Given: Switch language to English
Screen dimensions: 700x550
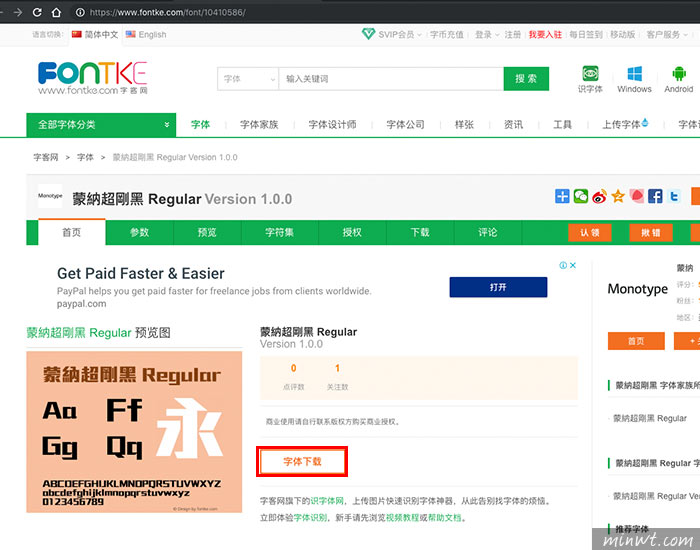Looking at the screenshot, I should [146, 34].
